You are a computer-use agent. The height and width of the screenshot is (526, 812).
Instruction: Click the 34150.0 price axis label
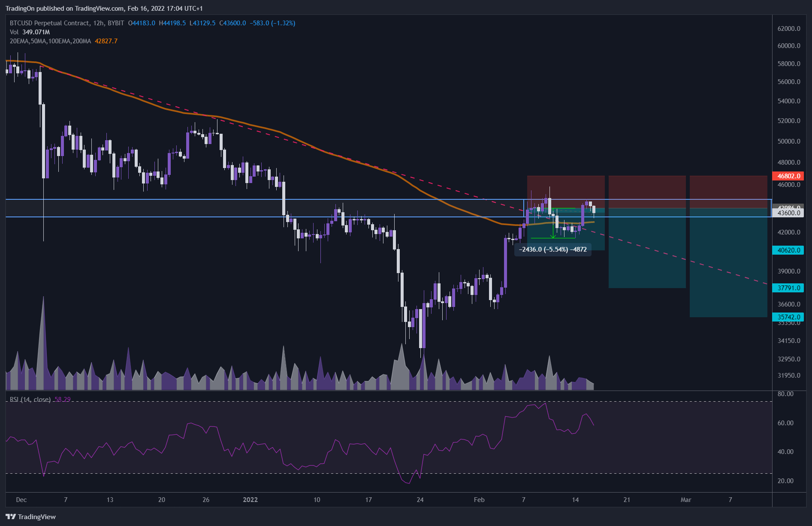coord(789,341)
